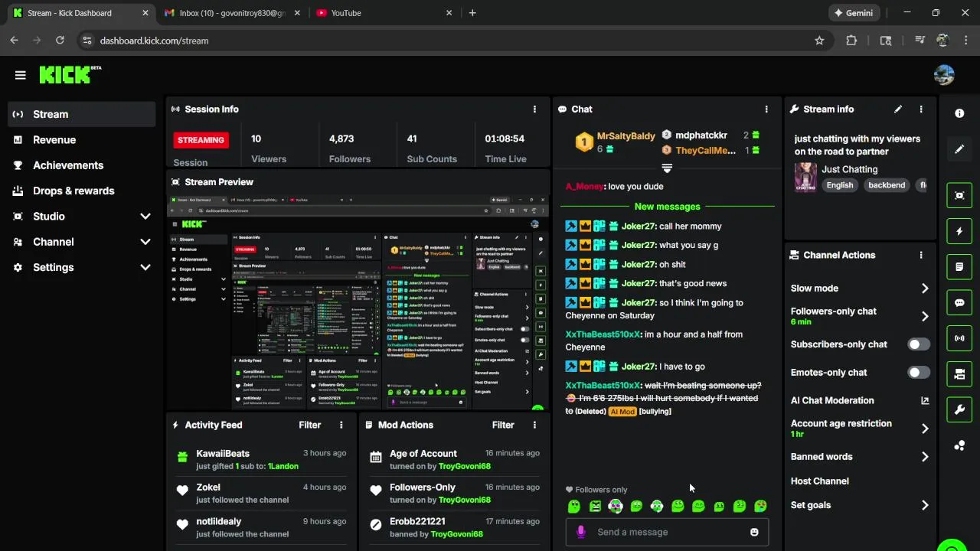Open Chat panel three-dot options
This screenshot has width=980, height=551.
(766, 109)
